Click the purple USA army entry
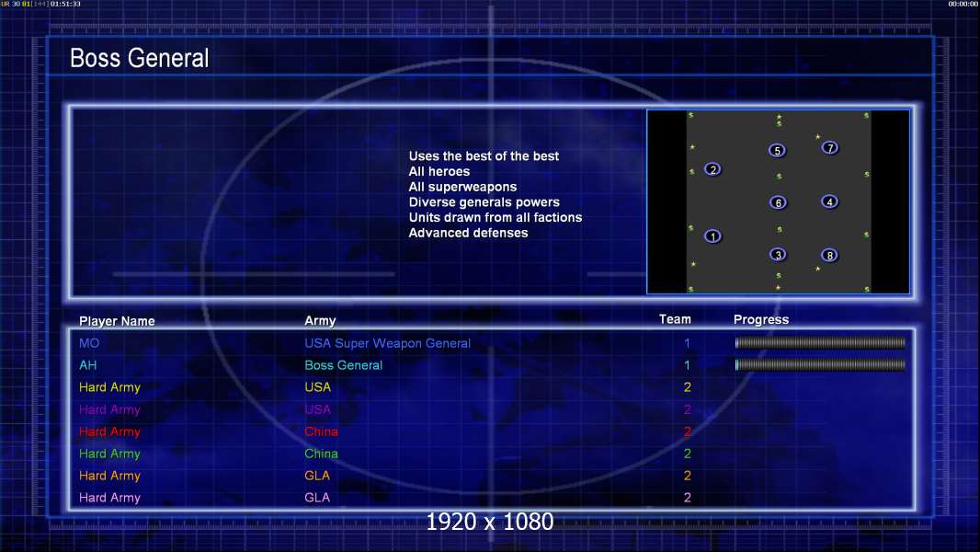This screenshot has width=980, height=552. click(317, 409)
